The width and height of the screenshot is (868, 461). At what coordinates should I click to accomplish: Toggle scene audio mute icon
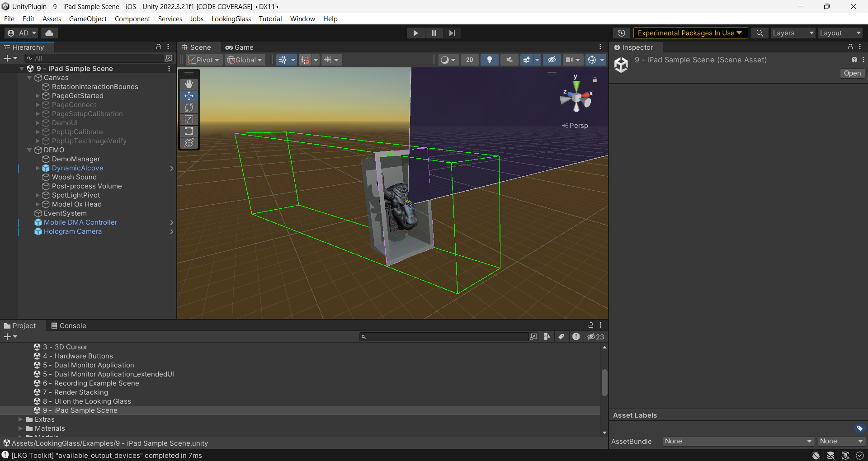(x=509, y=60)
